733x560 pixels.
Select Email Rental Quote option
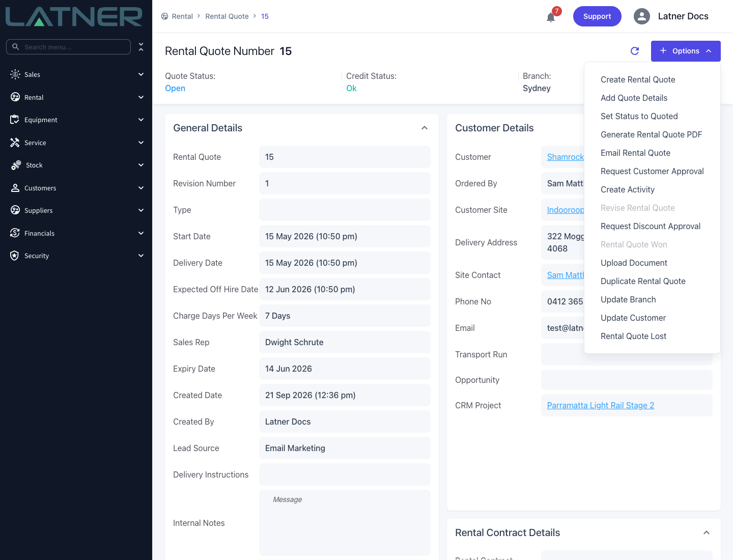pyautogui.click(x=635, y=153)
